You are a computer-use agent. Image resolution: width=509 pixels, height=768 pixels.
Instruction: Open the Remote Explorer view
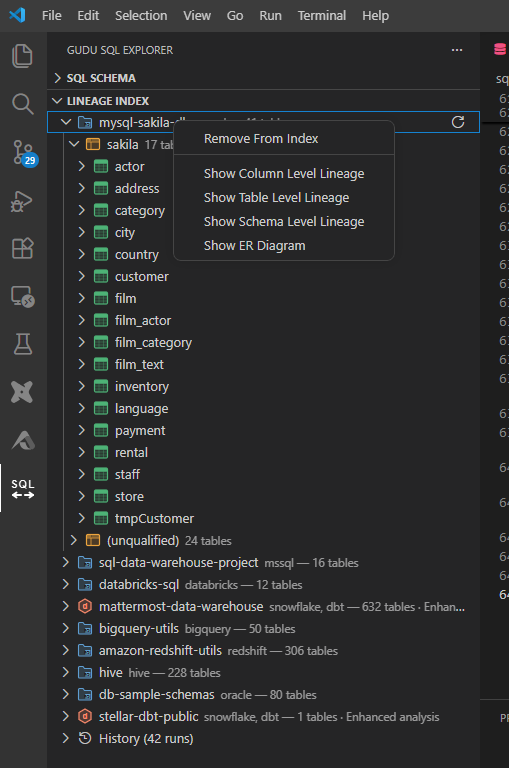[x=23, y=296]
